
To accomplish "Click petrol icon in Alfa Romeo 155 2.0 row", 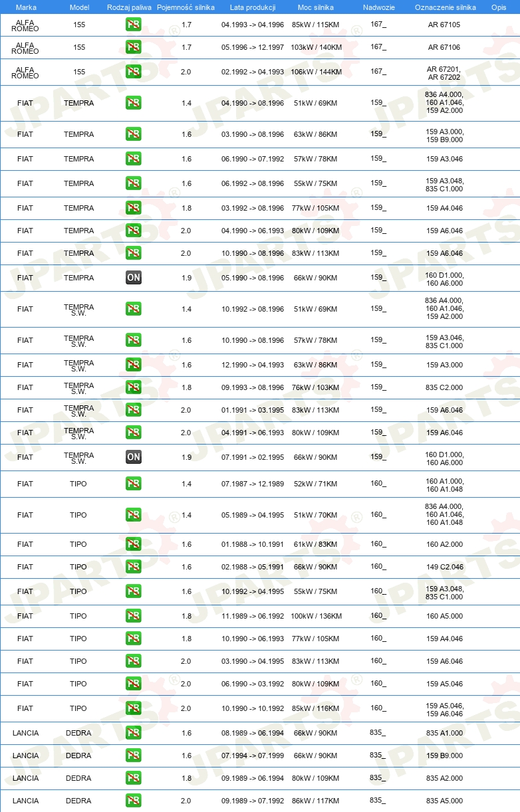I will [134, 72].
